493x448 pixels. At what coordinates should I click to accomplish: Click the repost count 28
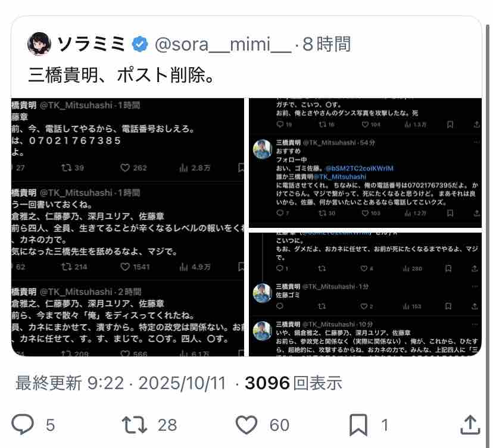167,425
